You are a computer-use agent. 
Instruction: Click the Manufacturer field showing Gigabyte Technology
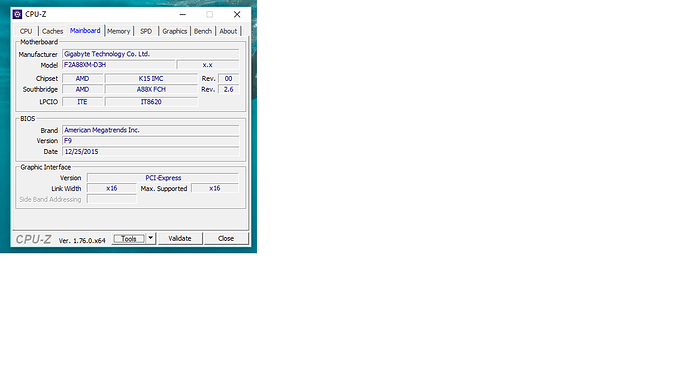151,54
